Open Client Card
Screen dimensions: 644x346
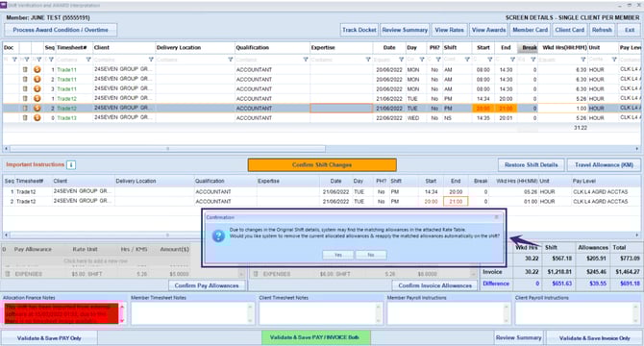pos(569,30)
